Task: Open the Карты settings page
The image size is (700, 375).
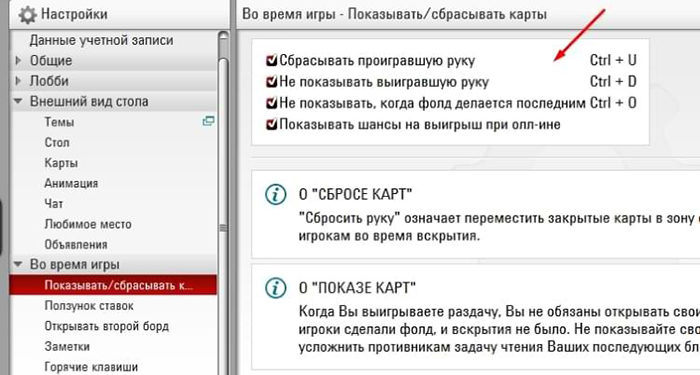Action: click(x=61, y=163)
